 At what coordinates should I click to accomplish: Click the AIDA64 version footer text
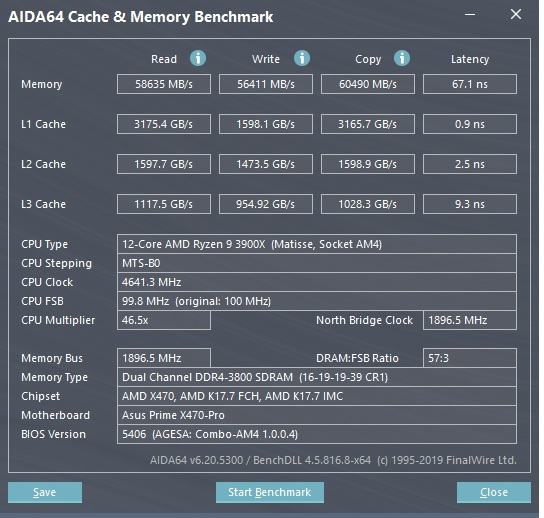pyautogui.click(x=333, y=460)
